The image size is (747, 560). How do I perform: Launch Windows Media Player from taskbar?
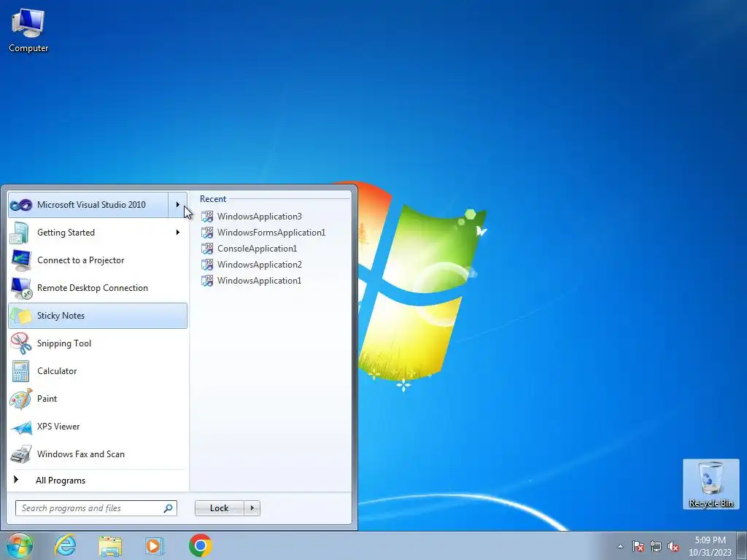pyautogui.click(x=155, y=545)
